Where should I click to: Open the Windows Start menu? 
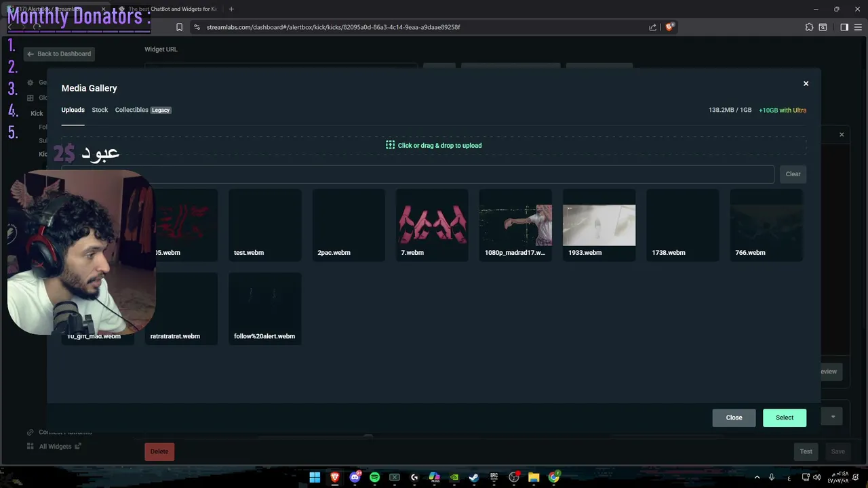tap(315, 477)
